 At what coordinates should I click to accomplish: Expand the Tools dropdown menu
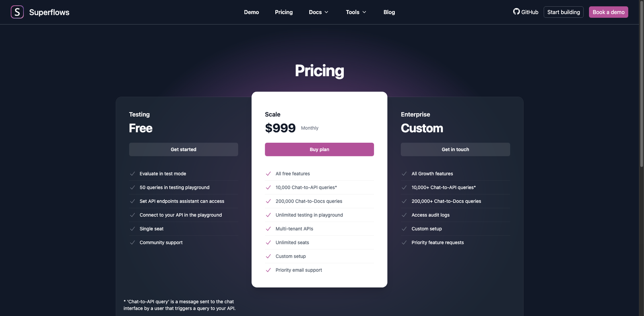point(356,12)
